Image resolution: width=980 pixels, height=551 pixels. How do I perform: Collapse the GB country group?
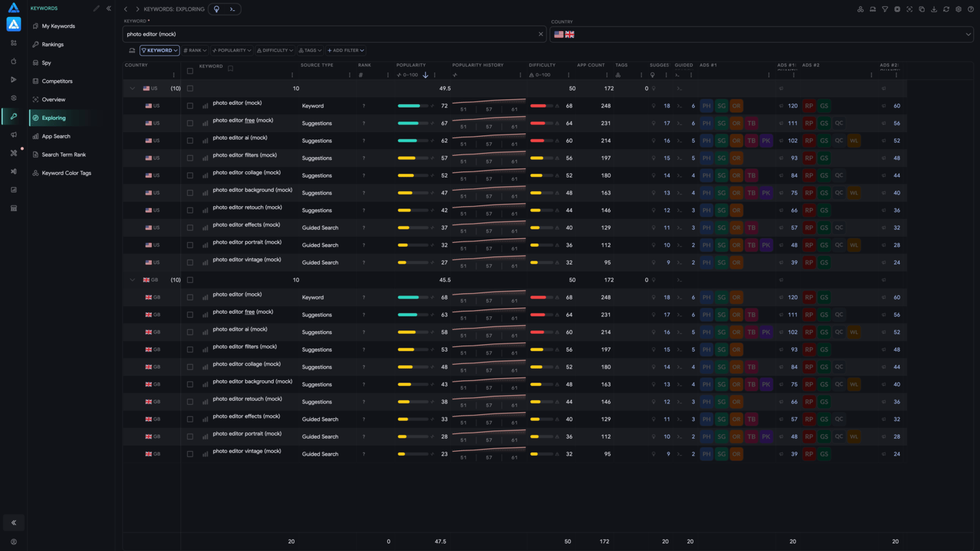point(132,280)
